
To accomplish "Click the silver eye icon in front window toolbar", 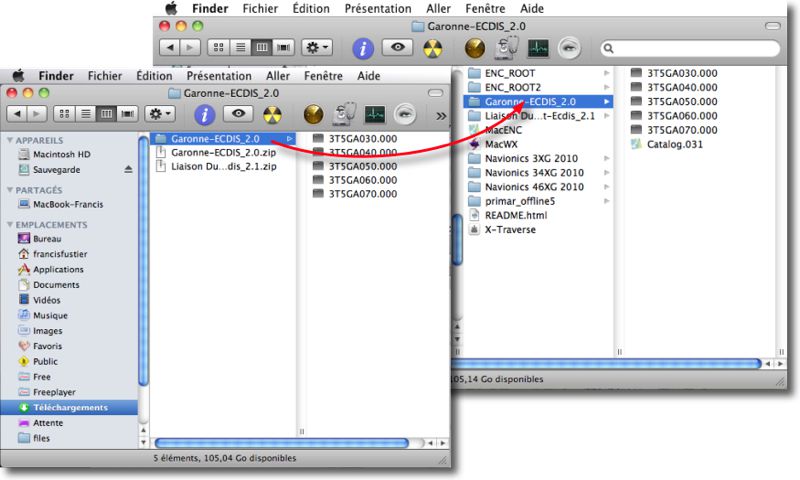I will point(405,114).
